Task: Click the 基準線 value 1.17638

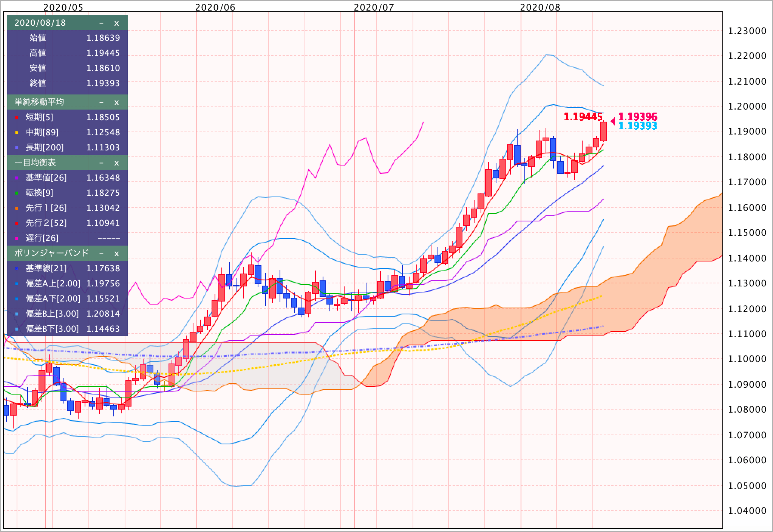Action: tap(103, 268)
